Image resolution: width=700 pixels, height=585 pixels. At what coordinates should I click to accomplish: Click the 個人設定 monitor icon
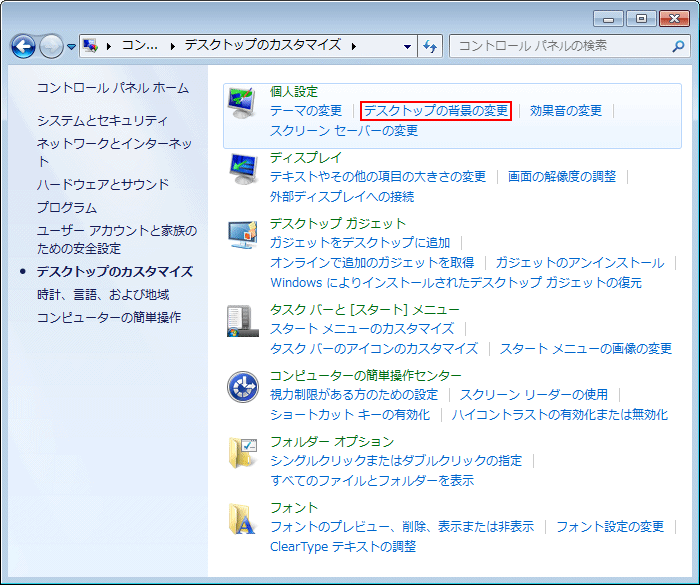pos(242,103)
